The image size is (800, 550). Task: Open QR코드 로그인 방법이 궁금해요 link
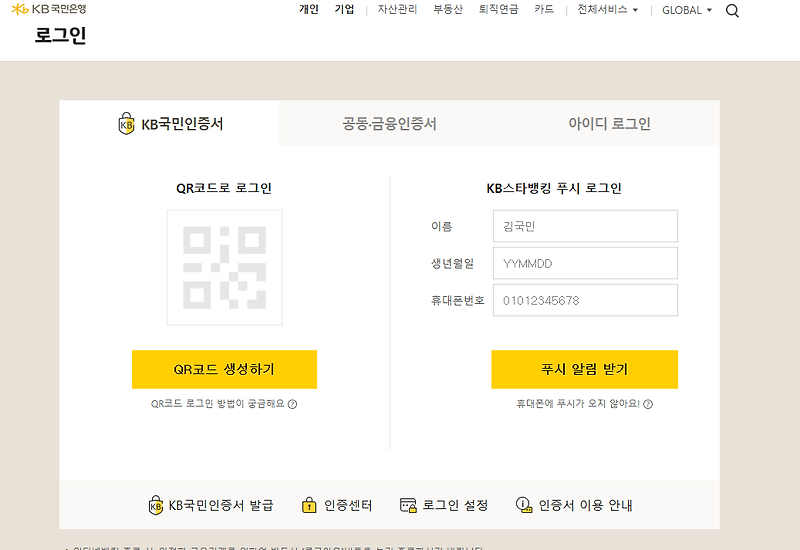pos(223,404)
